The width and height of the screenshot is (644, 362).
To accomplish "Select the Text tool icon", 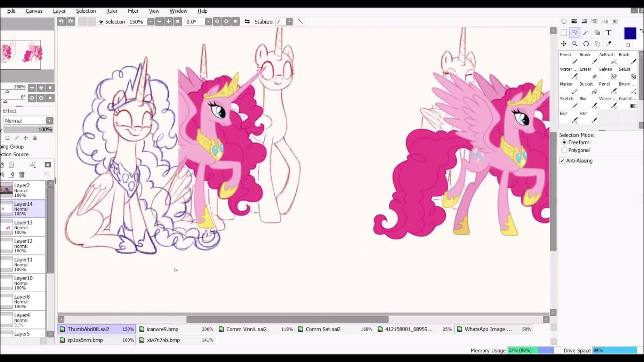I will (608, 33).
